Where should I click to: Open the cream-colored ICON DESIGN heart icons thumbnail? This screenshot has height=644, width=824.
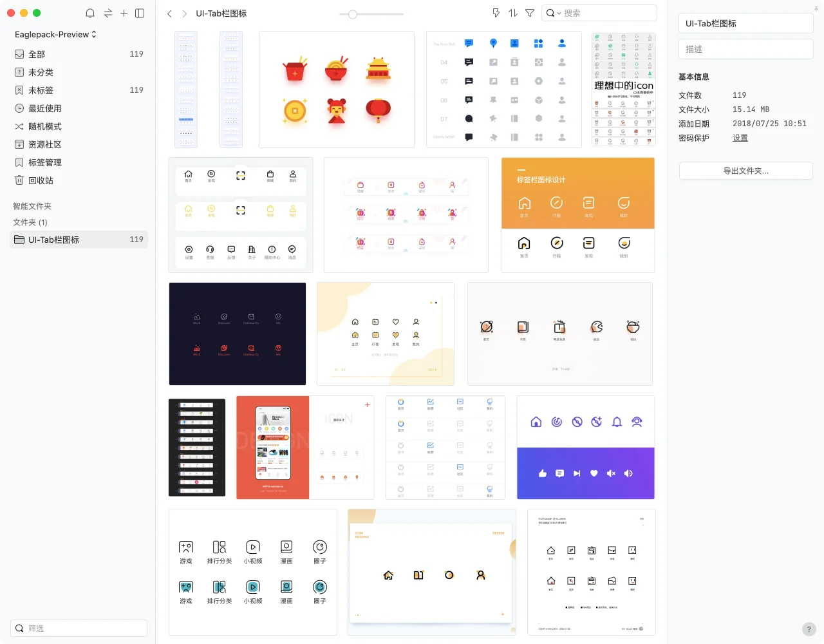(x=386, y=334)
